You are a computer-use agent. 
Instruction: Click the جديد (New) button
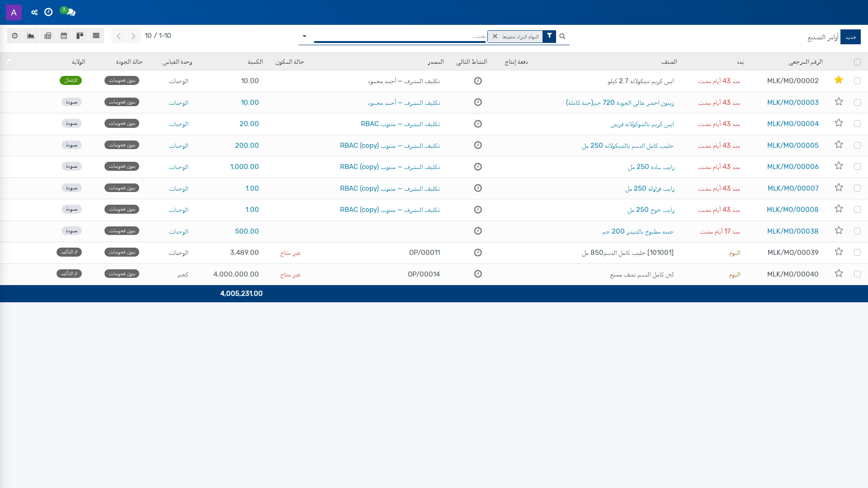pyautogui.click(x=850, y=37)
